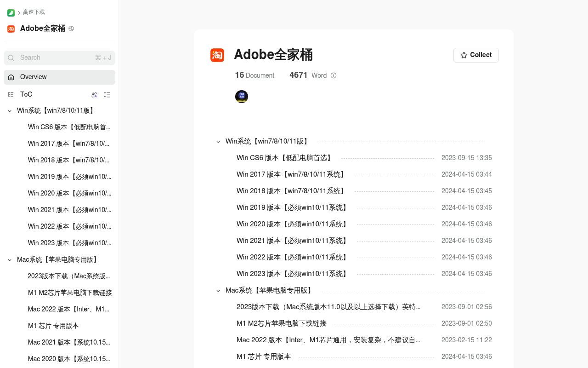This screenshot has width=588, height=368.
Task: Open document Win 2018 版本【win7/8/10/11系统】
Action: click(291, 191)
